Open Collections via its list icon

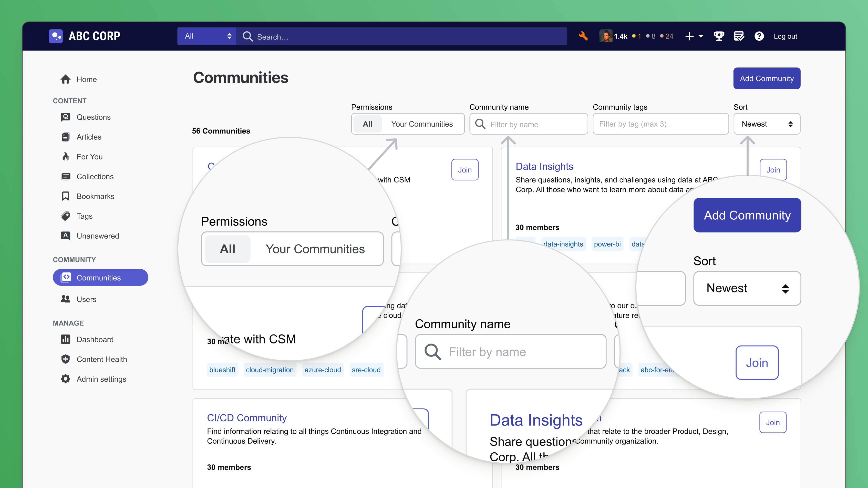pos(65,176)
